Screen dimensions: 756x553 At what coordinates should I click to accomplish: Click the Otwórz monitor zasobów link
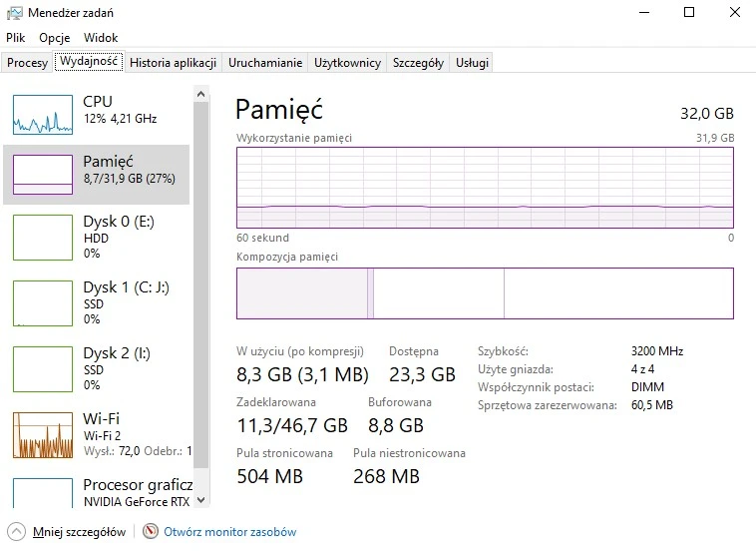230,532
